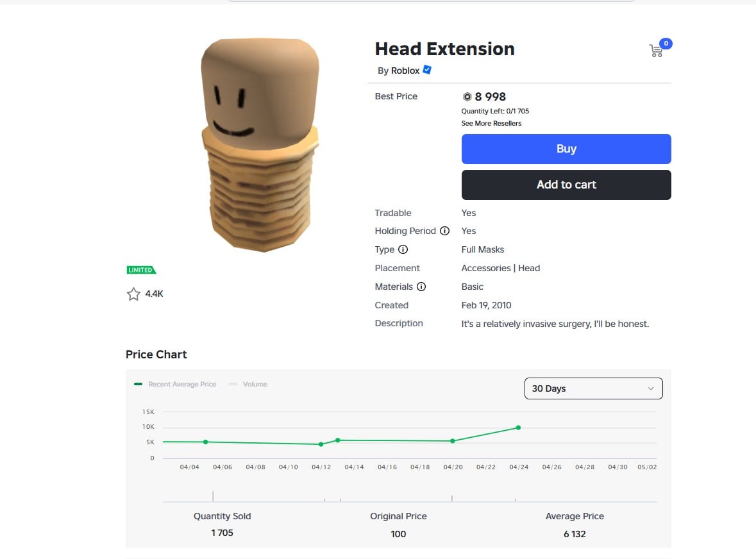Click the 04/05 volume bar in chart

point(213,496)
